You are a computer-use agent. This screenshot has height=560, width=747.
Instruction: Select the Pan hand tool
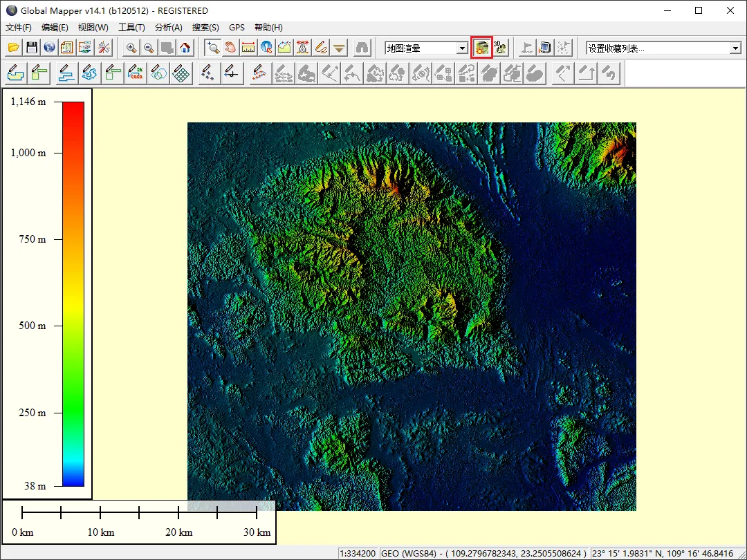click(230, 48)
